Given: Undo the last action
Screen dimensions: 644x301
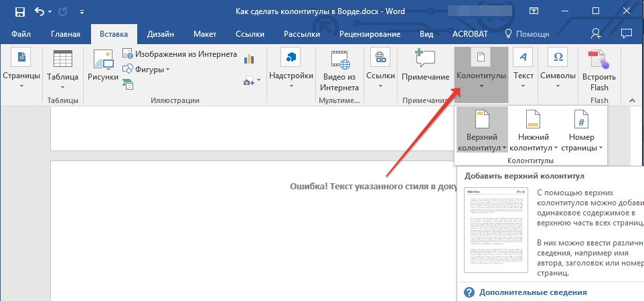Looking at the screenshot, I should click(x=39, y=12).
